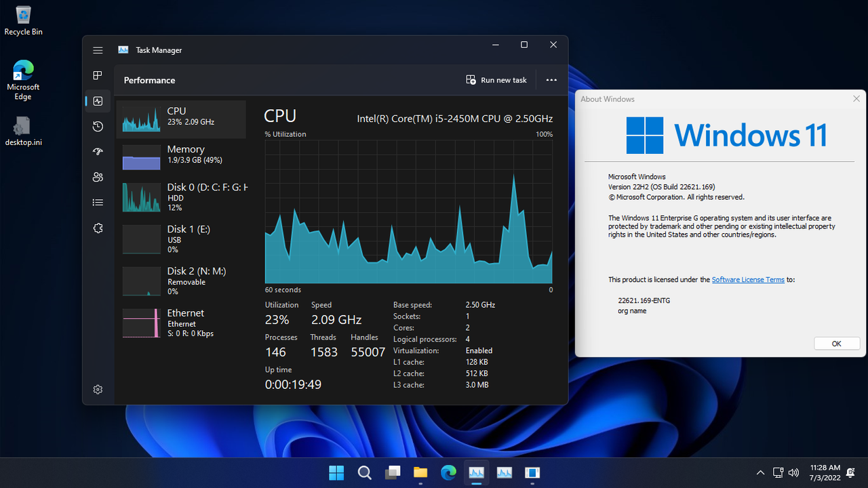This screenshot has height=488, width=868.
Task: Minimize the Task Manager window
Action: [x=494, y=45]
